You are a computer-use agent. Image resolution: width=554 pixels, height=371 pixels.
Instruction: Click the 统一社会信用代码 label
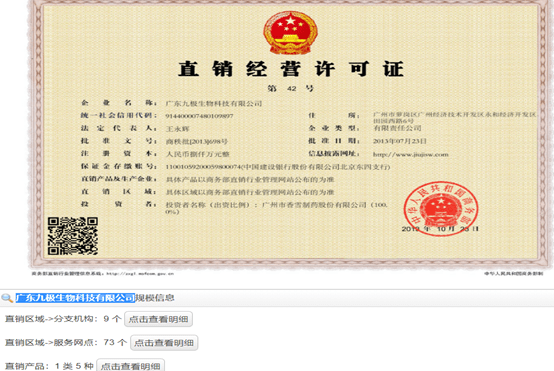click(119, 116)
